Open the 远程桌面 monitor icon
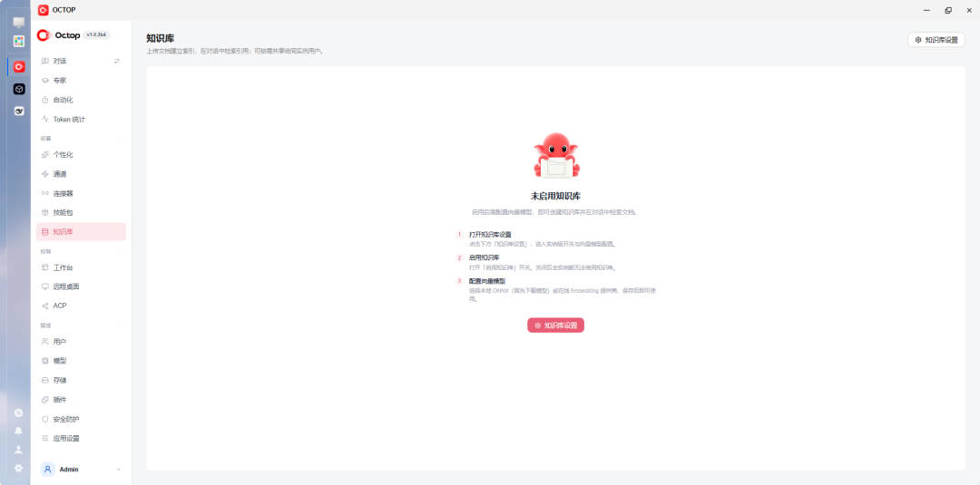This screenshot has width=980, height=485. [45, 286]
